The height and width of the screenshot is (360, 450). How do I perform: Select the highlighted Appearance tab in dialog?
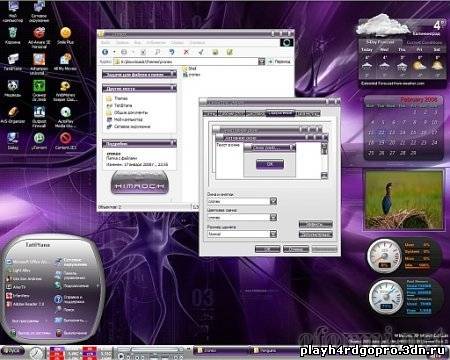point(280,113)
